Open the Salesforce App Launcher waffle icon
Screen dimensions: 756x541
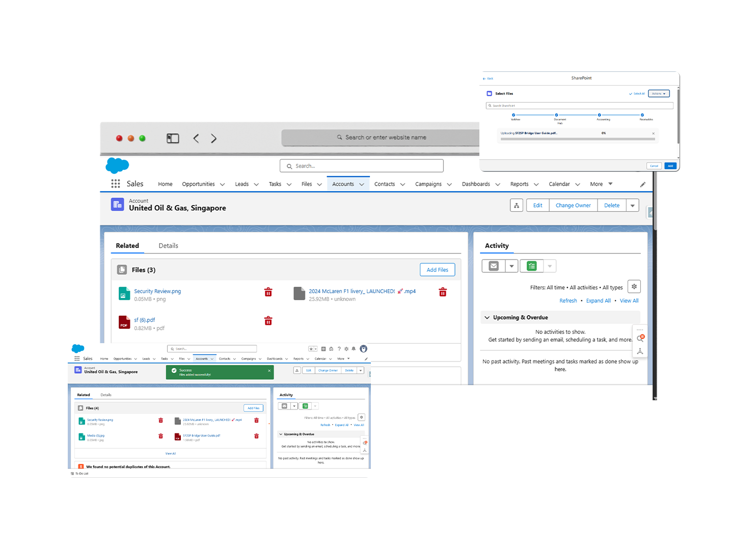tap(116, 184)
